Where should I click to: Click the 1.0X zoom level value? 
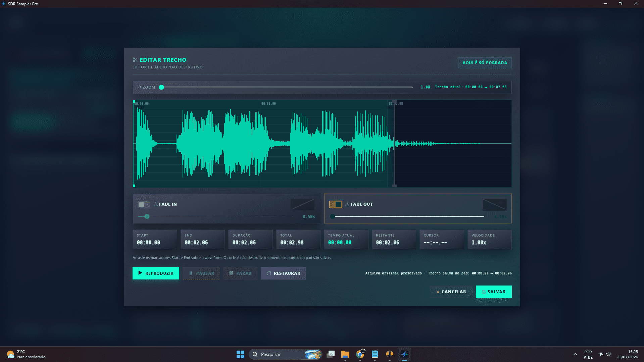(426, 87)
